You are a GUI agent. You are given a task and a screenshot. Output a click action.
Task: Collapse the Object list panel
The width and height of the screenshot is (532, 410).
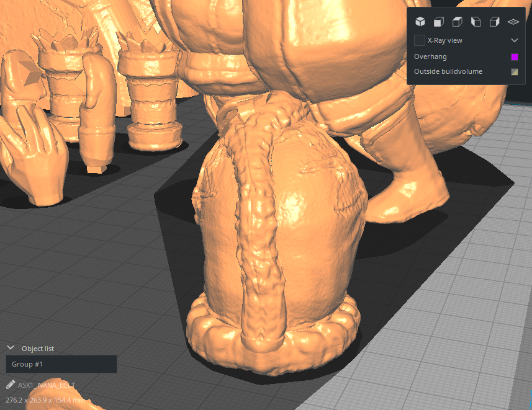(x=11, y=348)
